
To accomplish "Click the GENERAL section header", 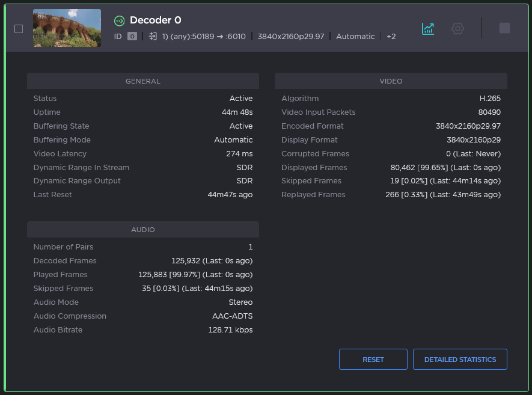I will tap(142, 81).
